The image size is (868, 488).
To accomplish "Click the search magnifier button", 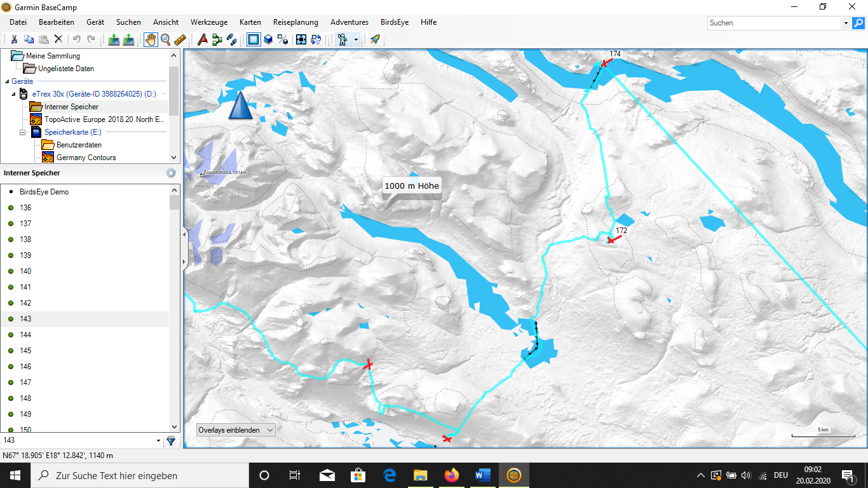I will coord(858,23).
